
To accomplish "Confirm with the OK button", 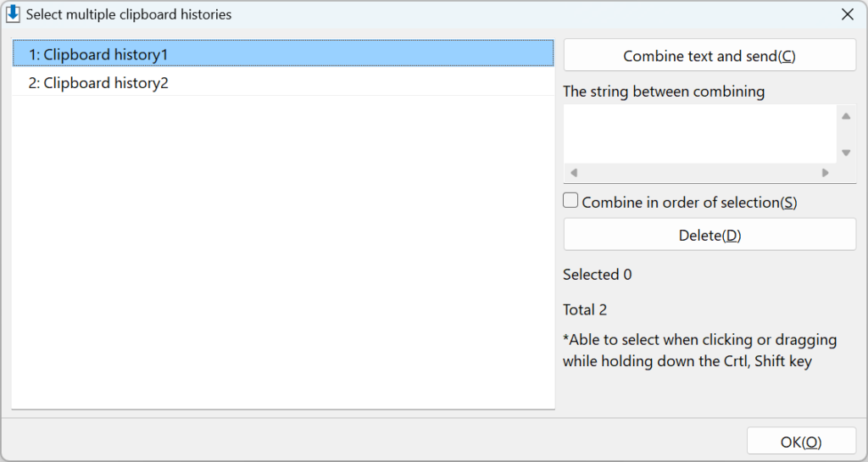I will pyautogui.click(x=801, y=442).
